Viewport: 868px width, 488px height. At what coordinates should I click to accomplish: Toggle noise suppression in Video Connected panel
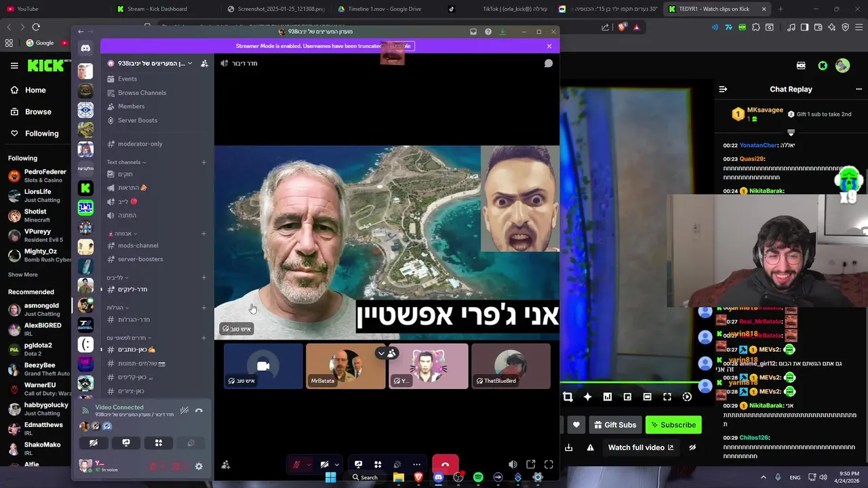(184, 411)
